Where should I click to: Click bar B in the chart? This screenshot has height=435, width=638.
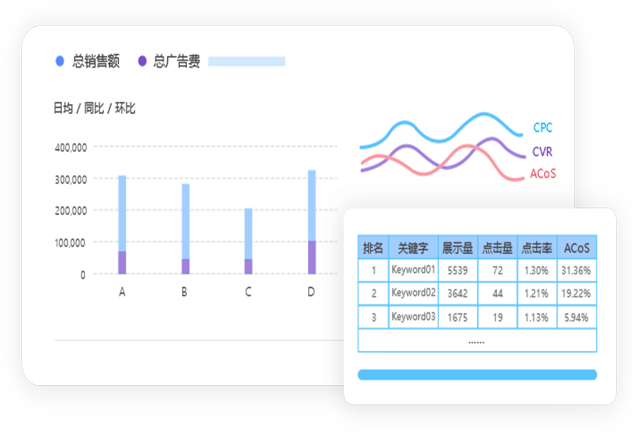pos(185,229)
